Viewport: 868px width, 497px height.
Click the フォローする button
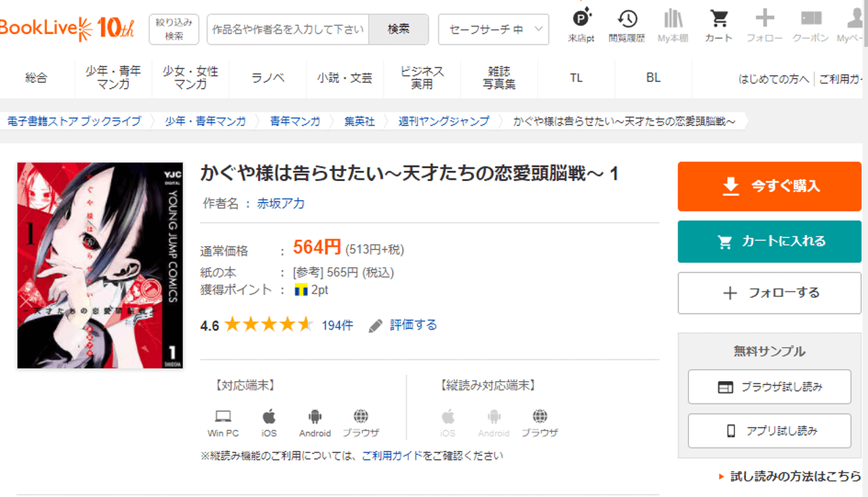tap(769, 293)
